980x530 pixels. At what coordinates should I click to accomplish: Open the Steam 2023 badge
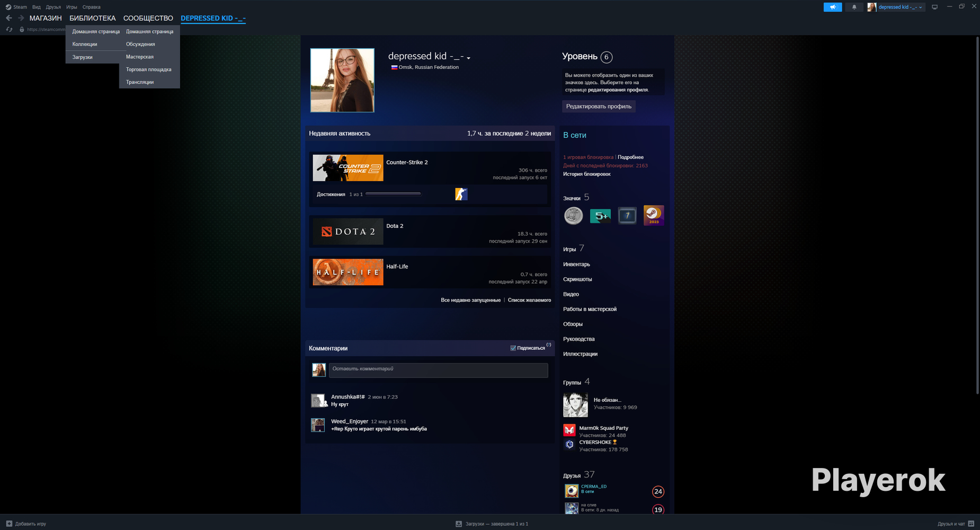pyautogui.click(x=654, y=215)
